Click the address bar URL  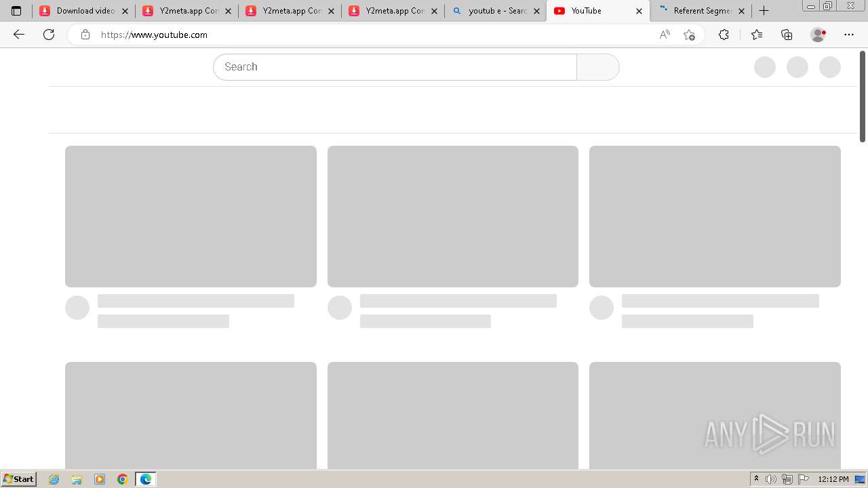tap(154, 35)
